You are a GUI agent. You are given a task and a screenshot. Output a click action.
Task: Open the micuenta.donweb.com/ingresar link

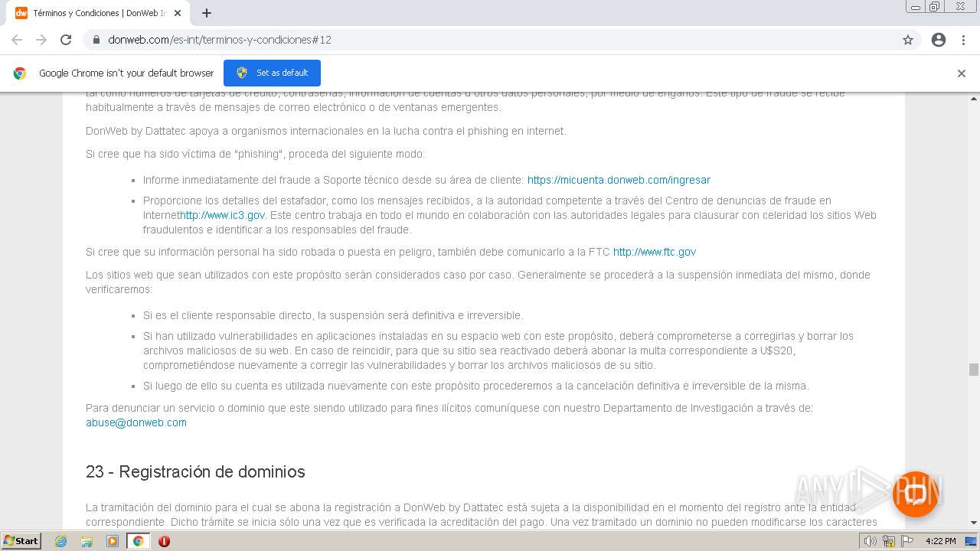tap(619, 180)
